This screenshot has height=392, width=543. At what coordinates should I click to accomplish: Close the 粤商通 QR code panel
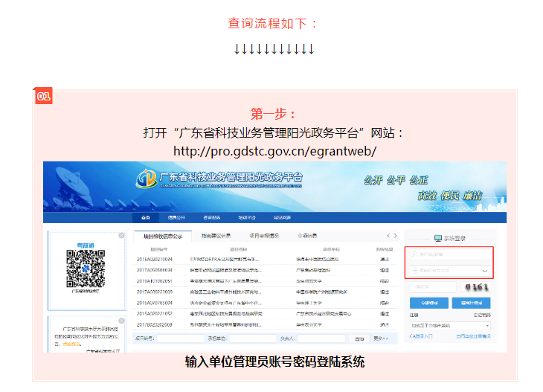pos(121,236)
